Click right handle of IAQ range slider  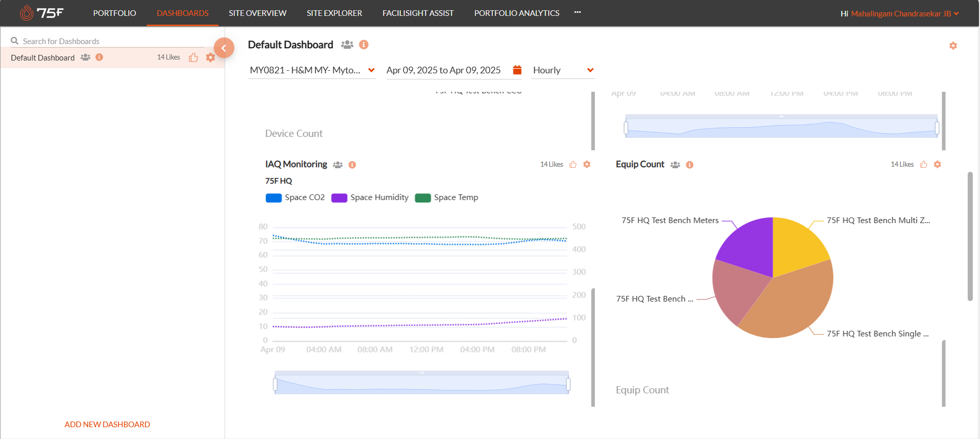click(x=568, y=384)
